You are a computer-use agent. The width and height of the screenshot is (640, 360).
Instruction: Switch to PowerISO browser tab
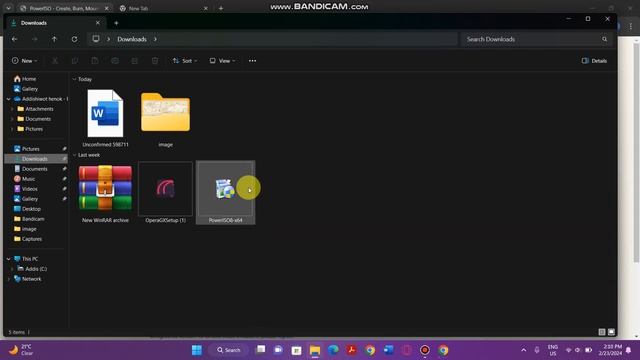pyautogui.click(x=63, y=8)
